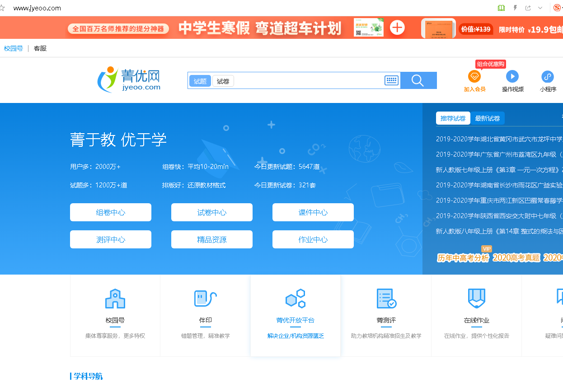
Task: Select the 试题 search type toggle
Action: click(200, 81)
